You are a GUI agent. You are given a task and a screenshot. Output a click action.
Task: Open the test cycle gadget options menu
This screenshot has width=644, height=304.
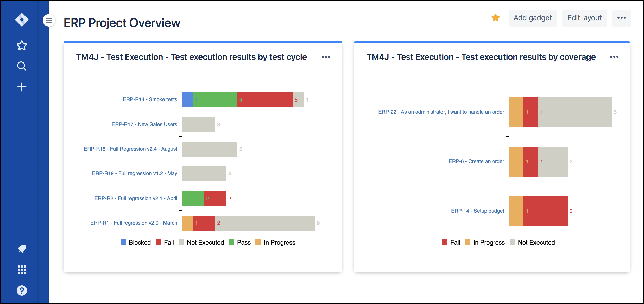click(x=326, y=57)
